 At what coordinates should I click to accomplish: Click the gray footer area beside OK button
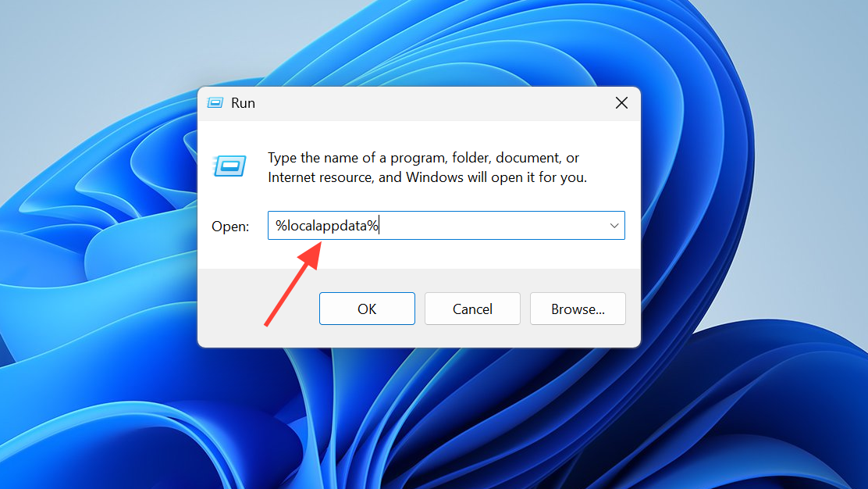(258, 309)
